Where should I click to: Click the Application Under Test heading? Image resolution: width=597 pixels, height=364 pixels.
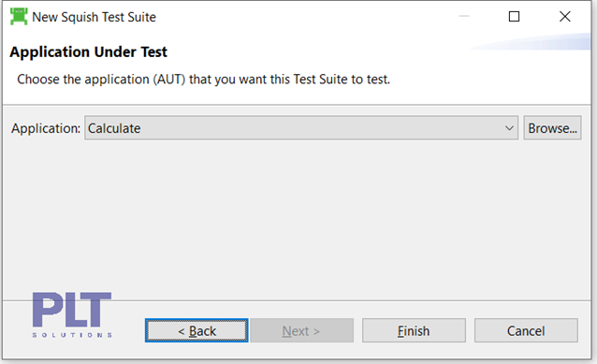click(88, 51)
